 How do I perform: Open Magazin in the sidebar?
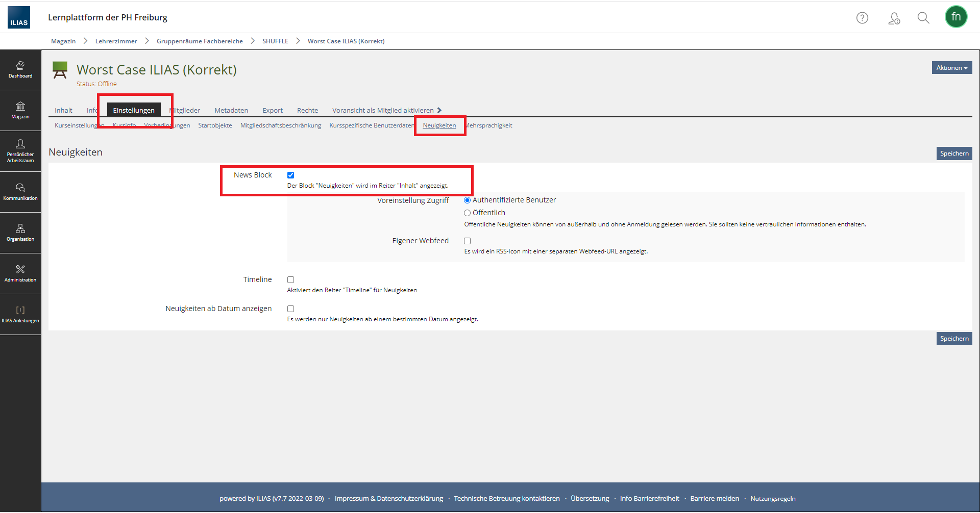coord(20,110)
